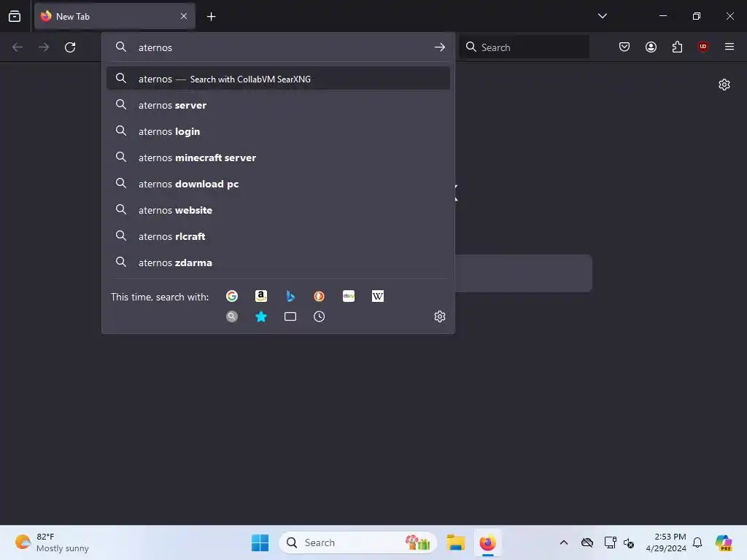Select 'aternos — Search with CollabVM SearXNG'
The width and height of the screenshot is (747, 560).
(278, 79)
